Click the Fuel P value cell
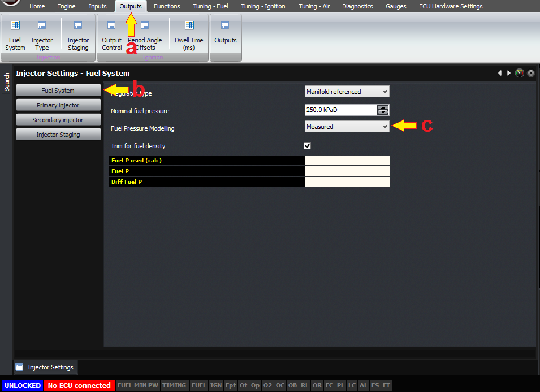 click(347, 171)
